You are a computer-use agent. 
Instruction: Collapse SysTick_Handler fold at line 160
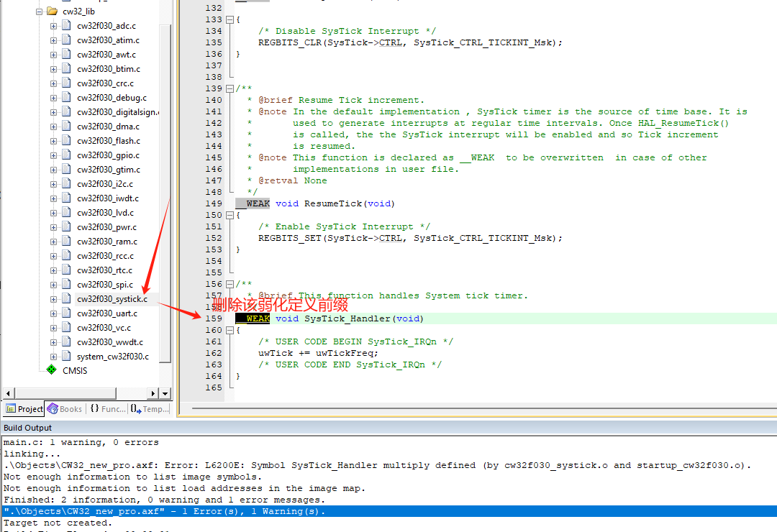[230, 330]
